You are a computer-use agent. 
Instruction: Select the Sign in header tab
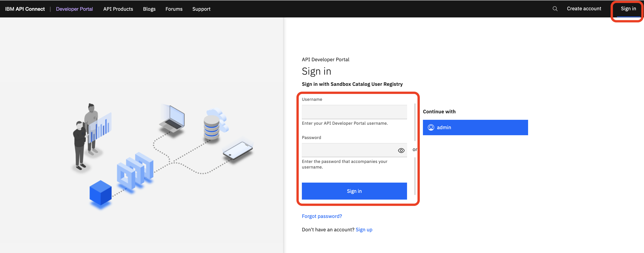[628, 9]
